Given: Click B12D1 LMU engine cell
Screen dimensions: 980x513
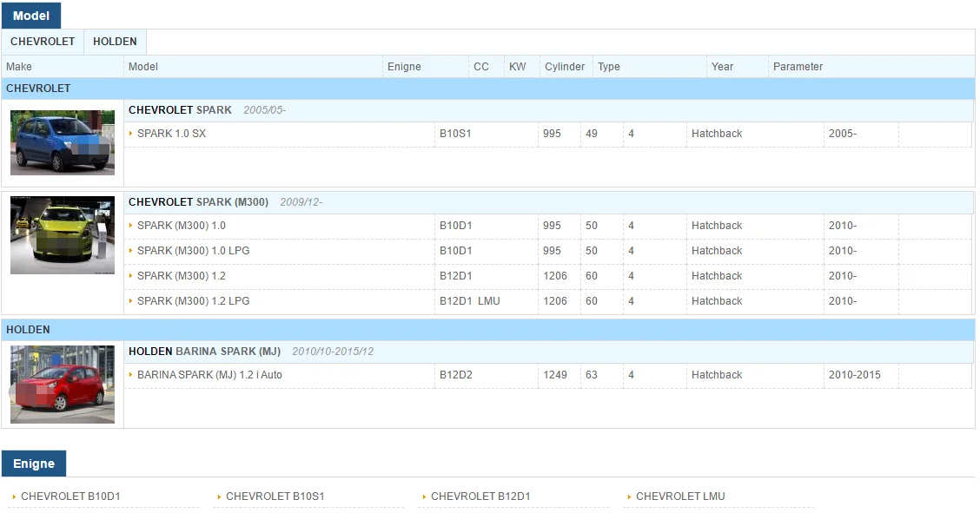Looking at the screenshot, I should click(x=470, y=301).
